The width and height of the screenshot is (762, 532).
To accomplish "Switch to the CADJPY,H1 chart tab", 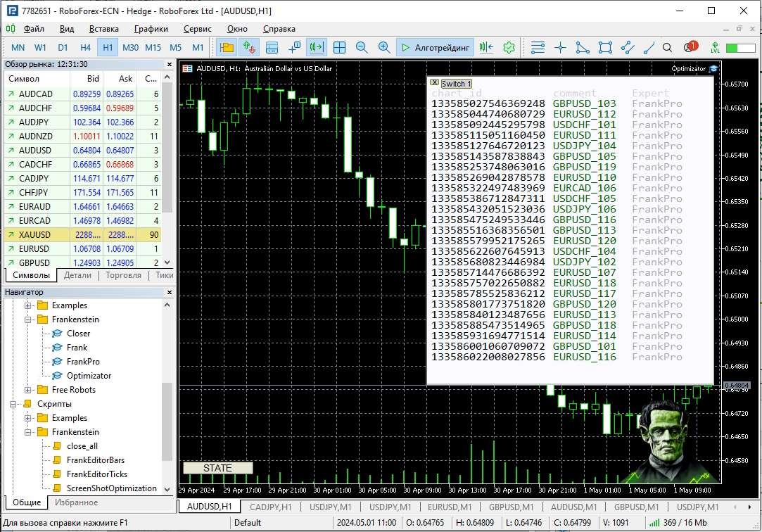I will 270,507.
